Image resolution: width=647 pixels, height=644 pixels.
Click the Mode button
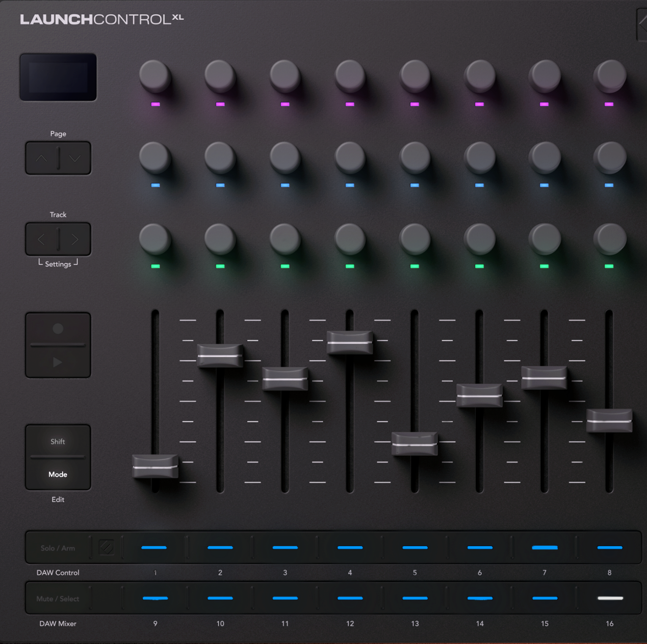tap(58, 474)
